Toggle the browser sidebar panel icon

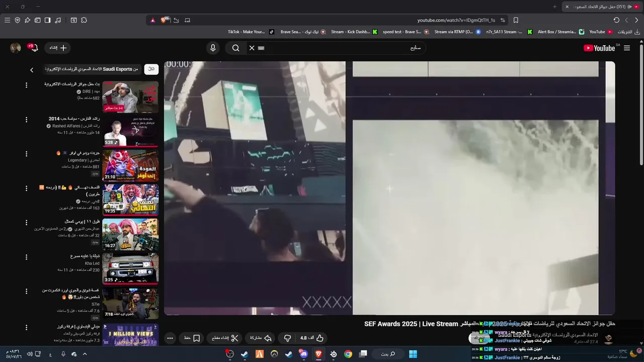click(47, 20)
